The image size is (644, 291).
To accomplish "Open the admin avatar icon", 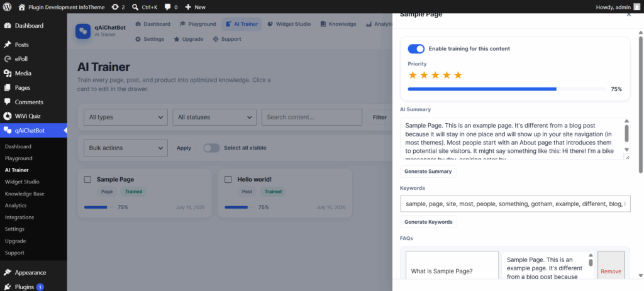I will [x=636, y=6].
